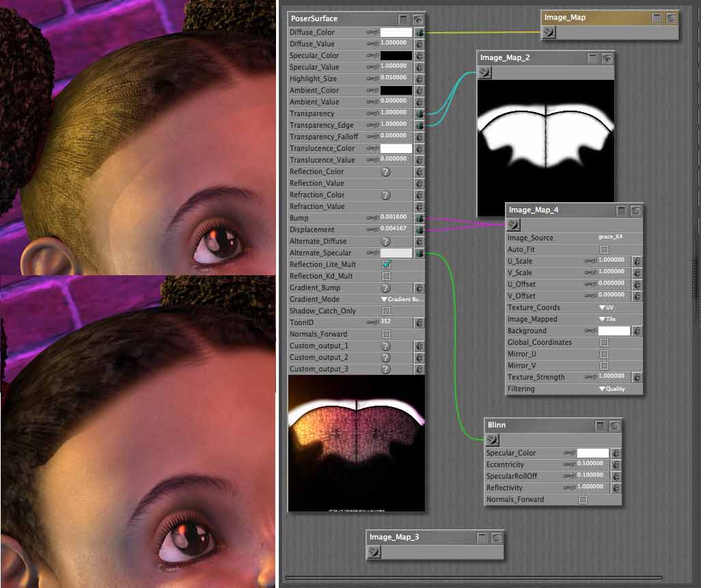Viewport: 701px width, 588px height.
Task: Check Normals_Forward in the Blinn node
Action: coord(583,499)
